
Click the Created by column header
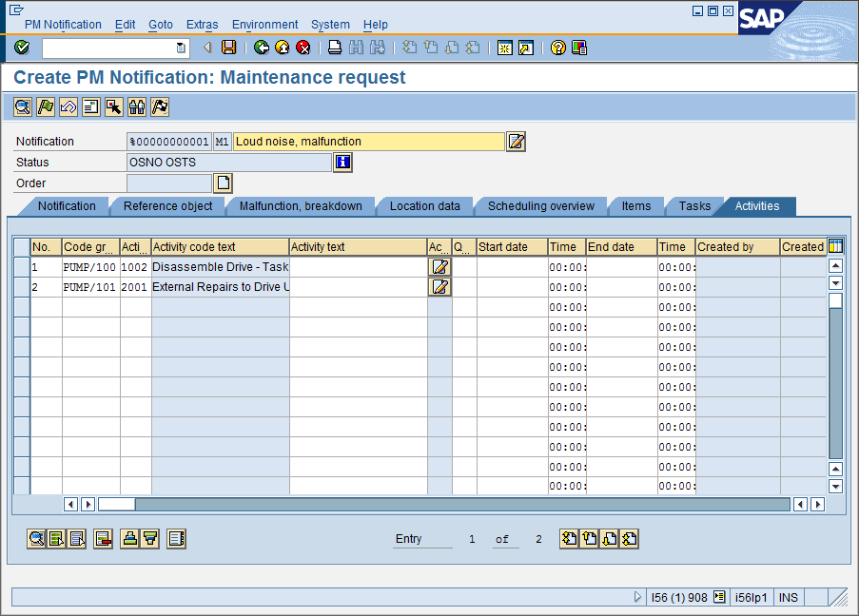tap(737, 247)
